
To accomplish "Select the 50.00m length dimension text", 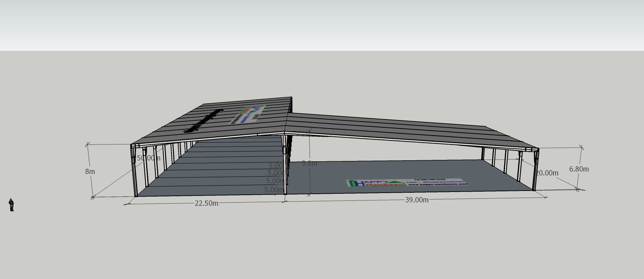I will tap(148, 158).
